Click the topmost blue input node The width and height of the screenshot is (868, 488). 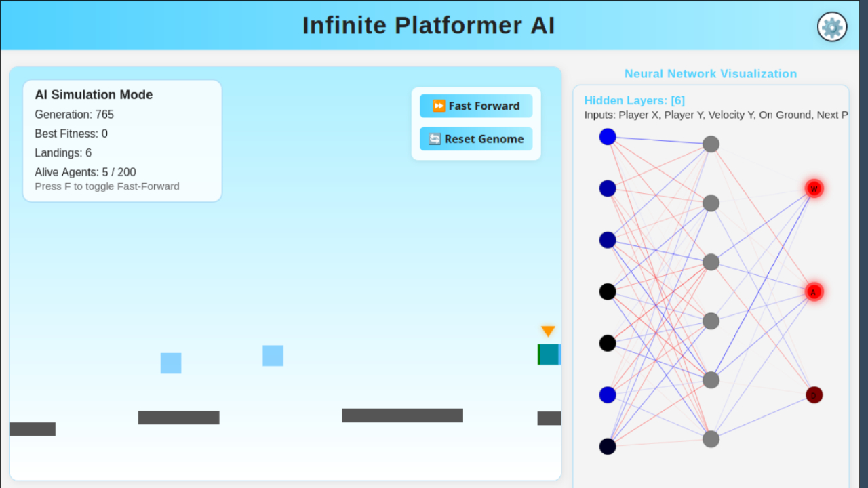coord(608,136)
